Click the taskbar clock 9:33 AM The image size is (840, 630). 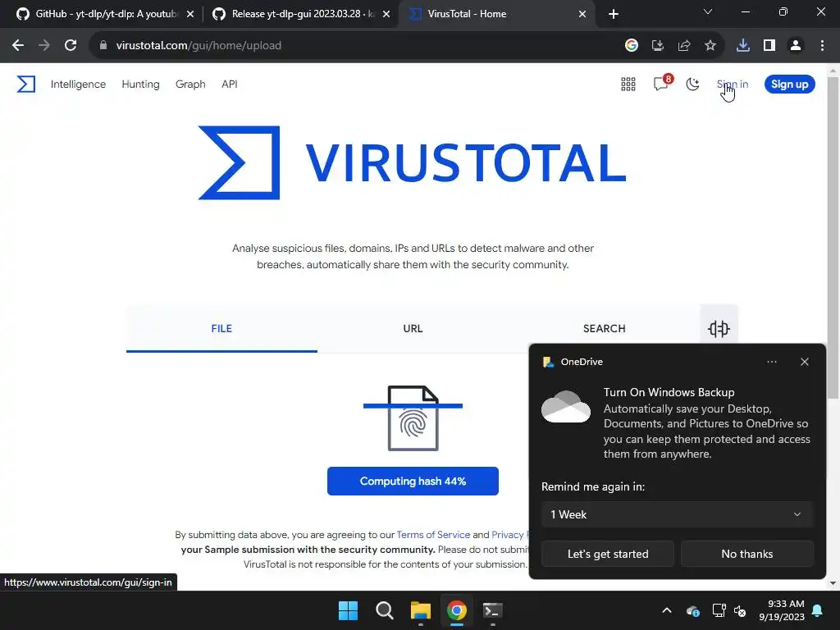point(782,610)
